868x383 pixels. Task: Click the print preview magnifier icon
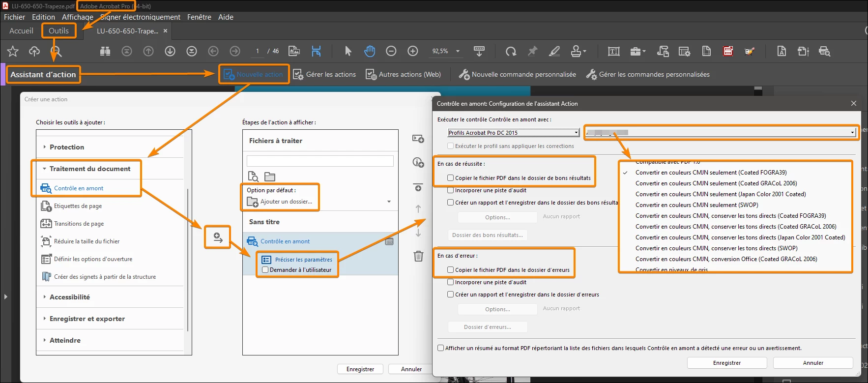824,51
